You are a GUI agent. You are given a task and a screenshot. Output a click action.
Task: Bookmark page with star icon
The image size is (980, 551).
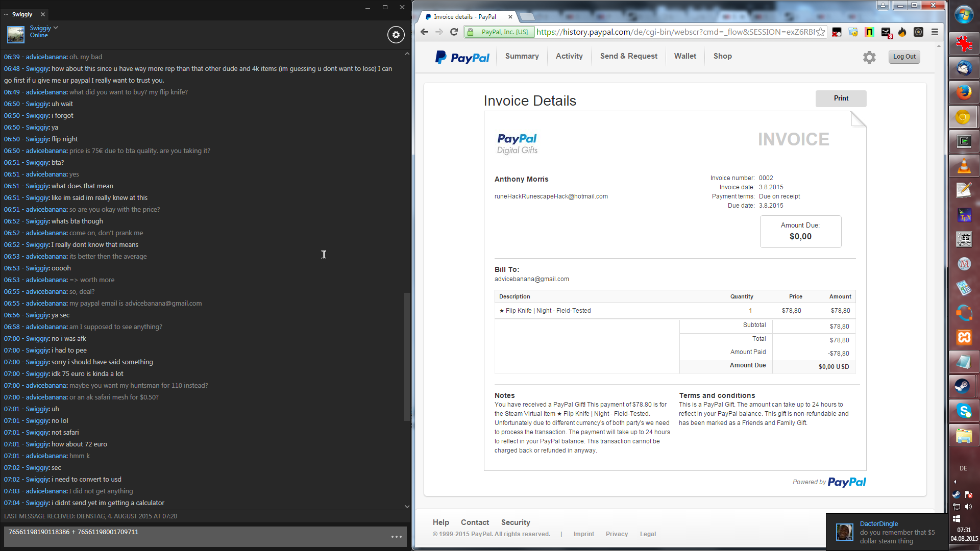[x=820, y=32]
